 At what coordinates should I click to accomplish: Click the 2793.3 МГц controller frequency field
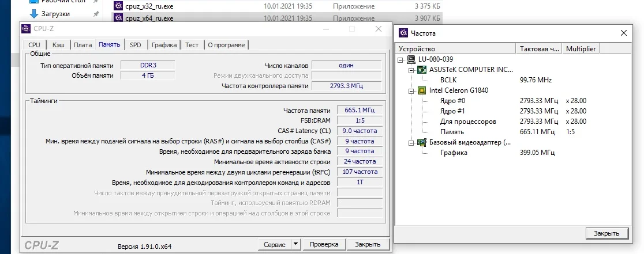346,86
